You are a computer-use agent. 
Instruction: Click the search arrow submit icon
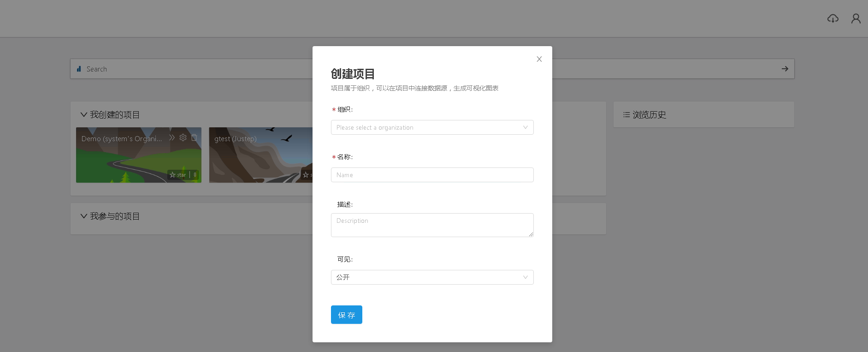(785, 69)
